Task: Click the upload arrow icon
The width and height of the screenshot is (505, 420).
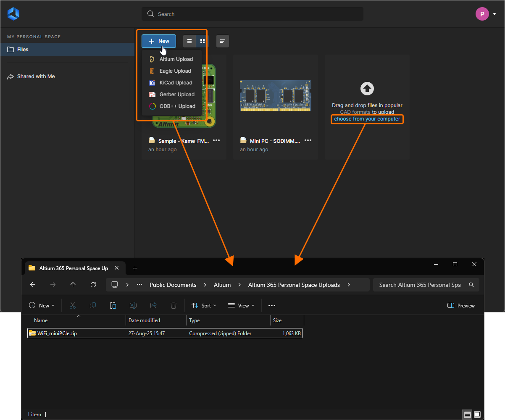Action: (x=367, y=89)
